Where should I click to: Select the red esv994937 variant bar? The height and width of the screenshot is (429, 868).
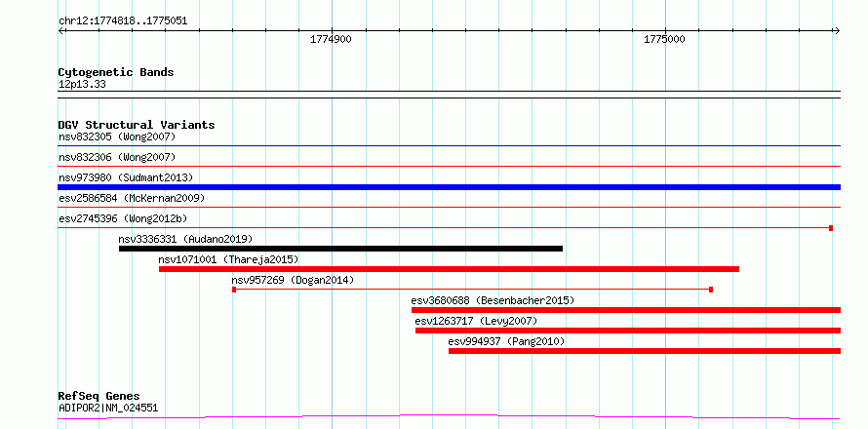click(645, 351)
